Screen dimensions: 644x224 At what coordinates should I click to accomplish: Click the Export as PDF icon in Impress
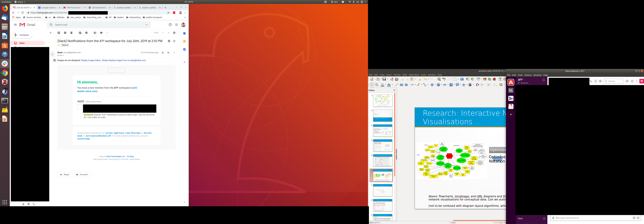click(x=392, y=79)
